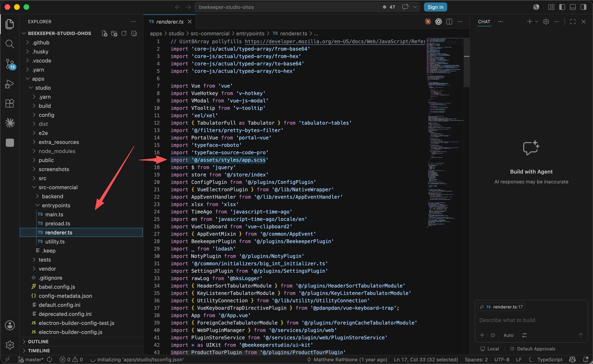
Task: Open the tool-picker sliders icon in chat input
Action: [524, 335]
